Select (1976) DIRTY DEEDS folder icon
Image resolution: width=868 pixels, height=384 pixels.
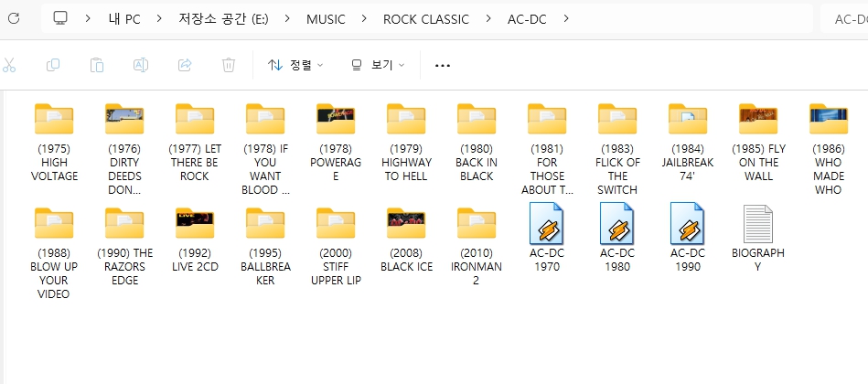[x=124, y=119]
